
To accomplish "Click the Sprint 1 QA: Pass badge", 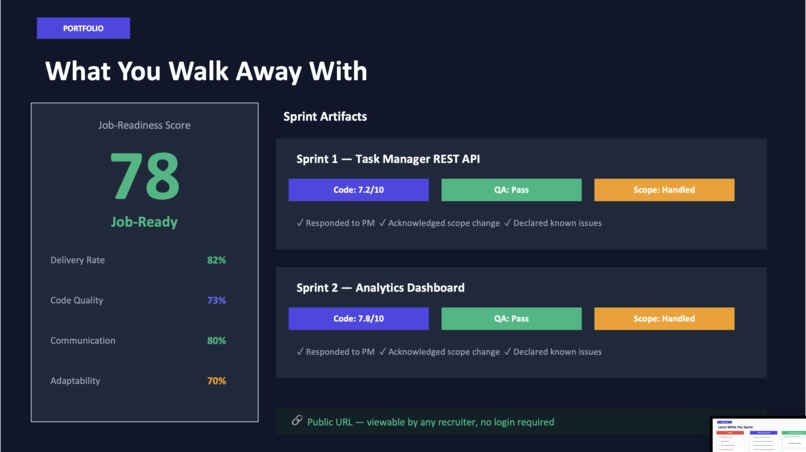I will (511, 190).
